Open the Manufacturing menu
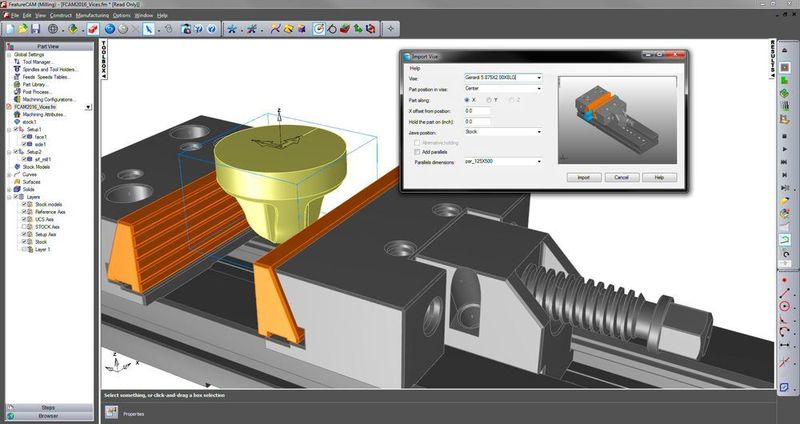Viewport: 800px width, 424px height. click(x=92, y=16)
